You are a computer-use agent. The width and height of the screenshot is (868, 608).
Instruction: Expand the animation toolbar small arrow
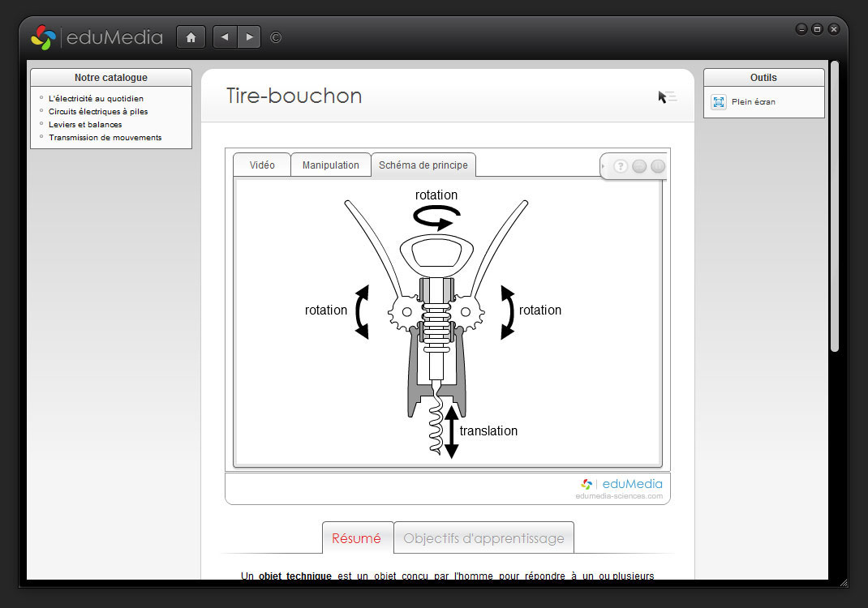click(x=603, y=166)
